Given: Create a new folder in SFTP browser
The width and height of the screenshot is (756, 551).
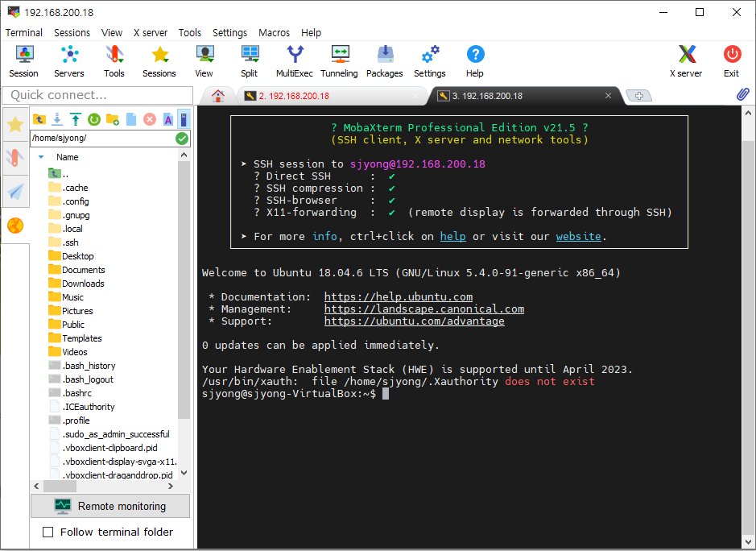Looking at the screenshot, I should click(113, 118).
